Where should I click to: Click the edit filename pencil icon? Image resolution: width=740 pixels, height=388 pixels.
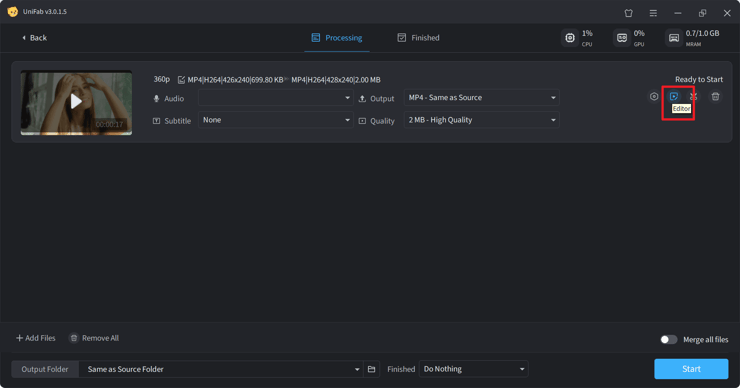(181, 80)
